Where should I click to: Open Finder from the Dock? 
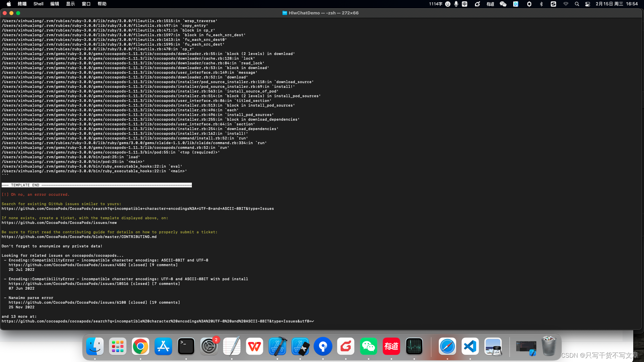pyautogui.click(x=95, y=346)
